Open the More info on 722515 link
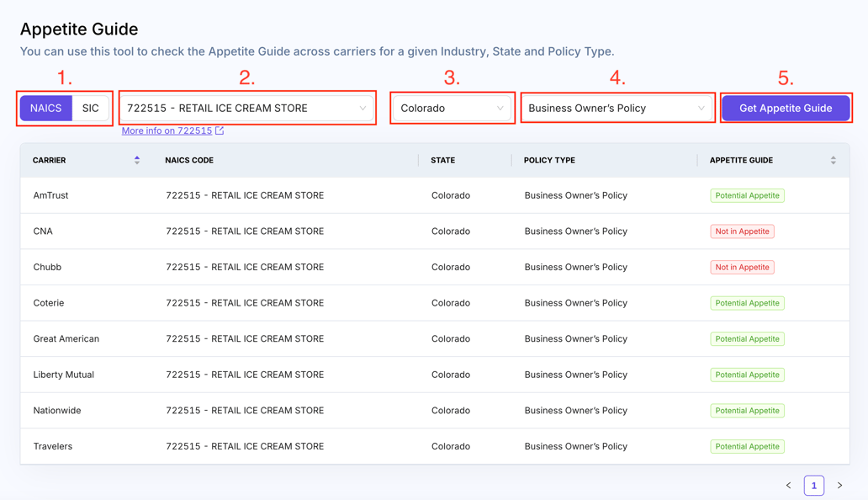 pyautogui.click(x=167, y=130)
